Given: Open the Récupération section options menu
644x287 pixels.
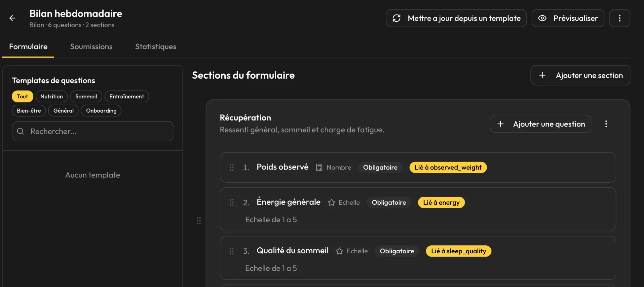Looking at the screenshot, I should [606, 124].
